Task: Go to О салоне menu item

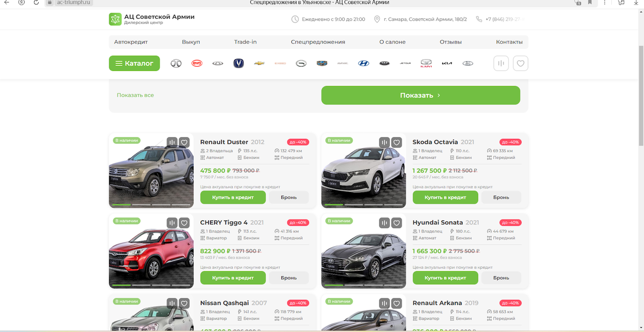Action: pos(392,42)
